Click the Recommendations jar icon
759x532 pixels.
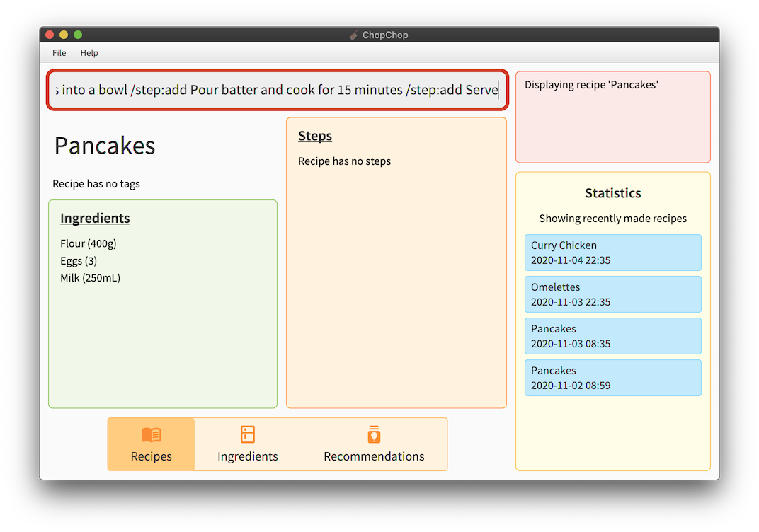[374, 434]
